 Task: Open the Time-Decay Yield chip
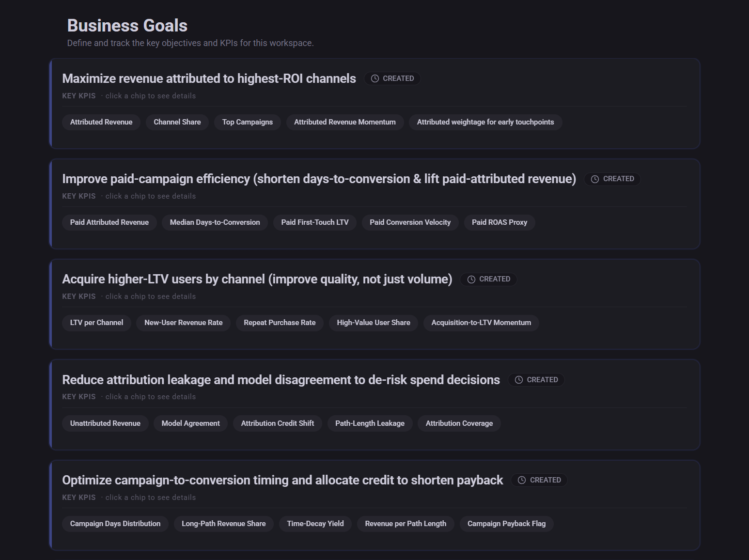[x=315, y=524]
